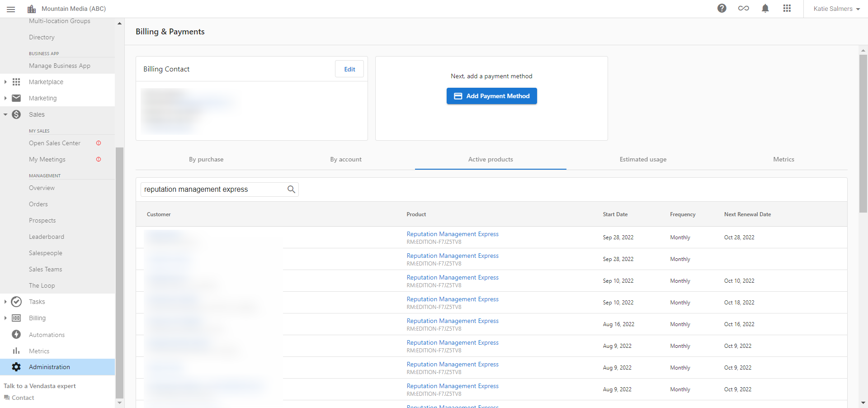868x408 pixels.
Task: Click the Administration gear icon
Action: [x=16, y=367]
